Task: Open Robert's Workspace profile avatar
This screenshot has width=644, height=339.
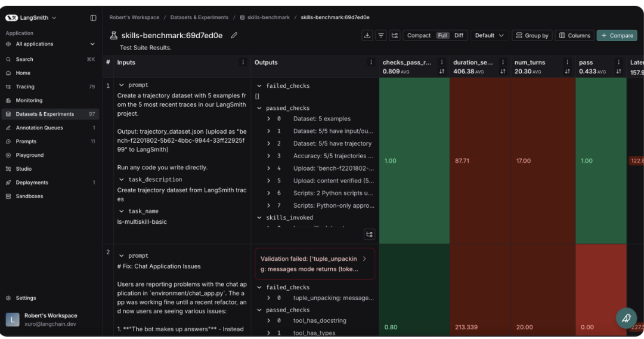Action: (x=13, y=320)
